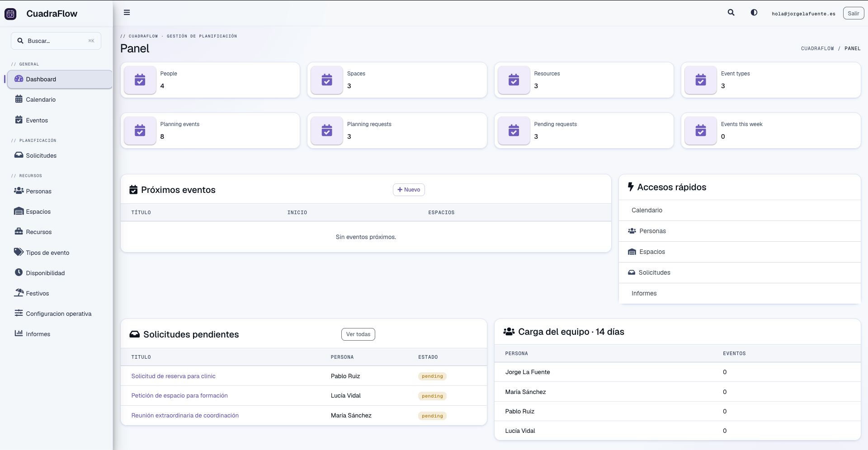Toggle the sidebar hamburger menu

tap(127, 13)
